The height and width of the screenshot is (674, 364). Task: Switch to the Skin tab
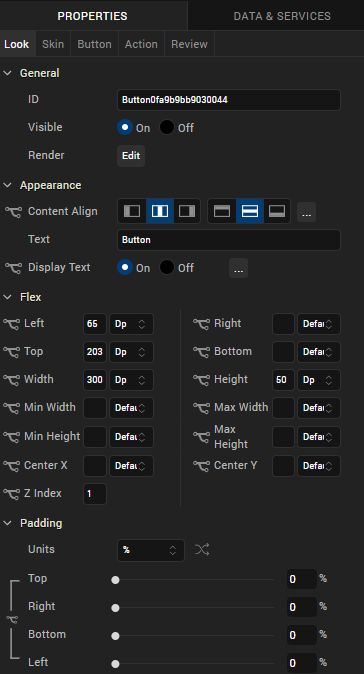click(x=53, y=44)
